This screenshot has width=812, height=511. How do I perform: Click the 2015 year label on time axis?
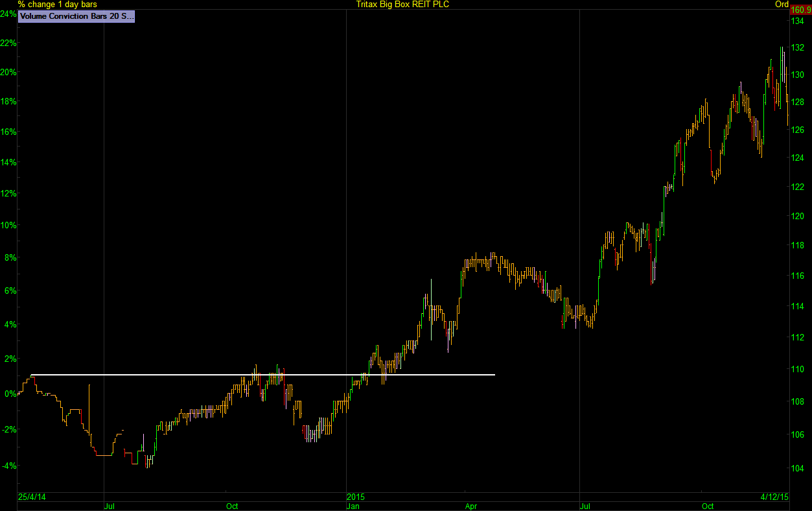[356, 497]
